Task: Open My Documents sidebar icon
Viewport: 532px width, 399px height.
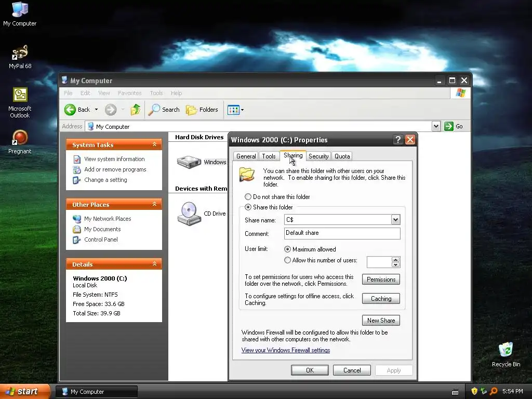Action: click(x=77, y=229)
